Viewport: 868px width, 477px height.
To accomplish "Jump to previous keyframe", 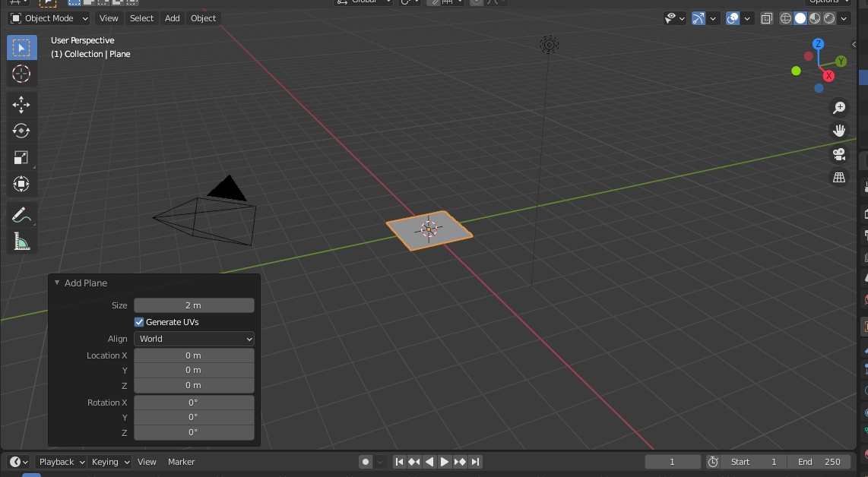I will [x=414, y=462].
